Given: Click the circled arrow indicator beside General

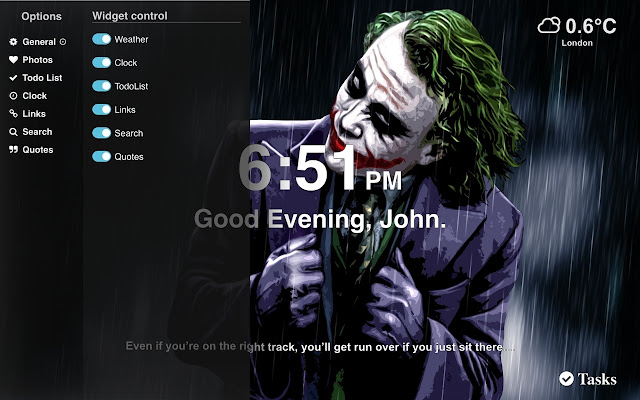Looking at the screenshot, I should coord(63,42).
